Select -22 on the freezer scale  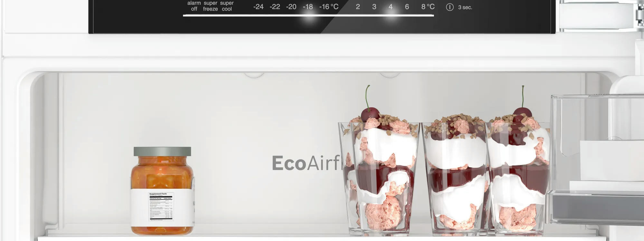pyautogui.click(x=275, y=7)
